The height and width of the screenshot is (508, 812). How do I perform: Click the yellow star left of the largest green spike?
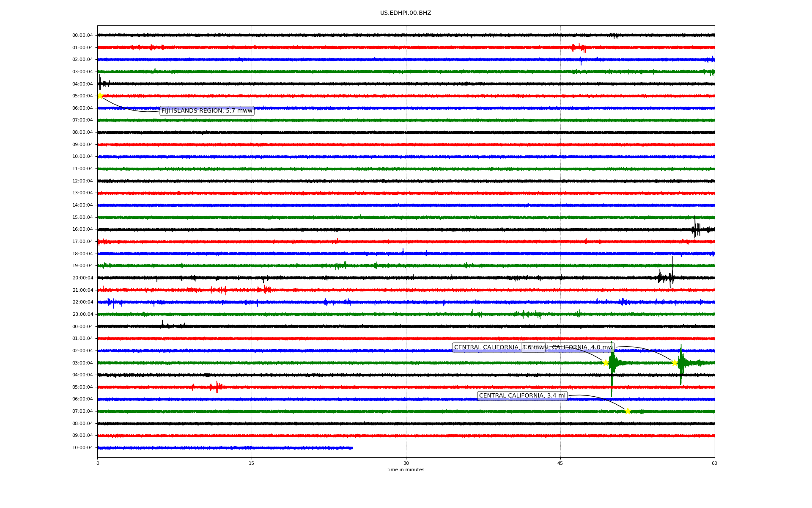pyautogui.click(x=606, y=363)
